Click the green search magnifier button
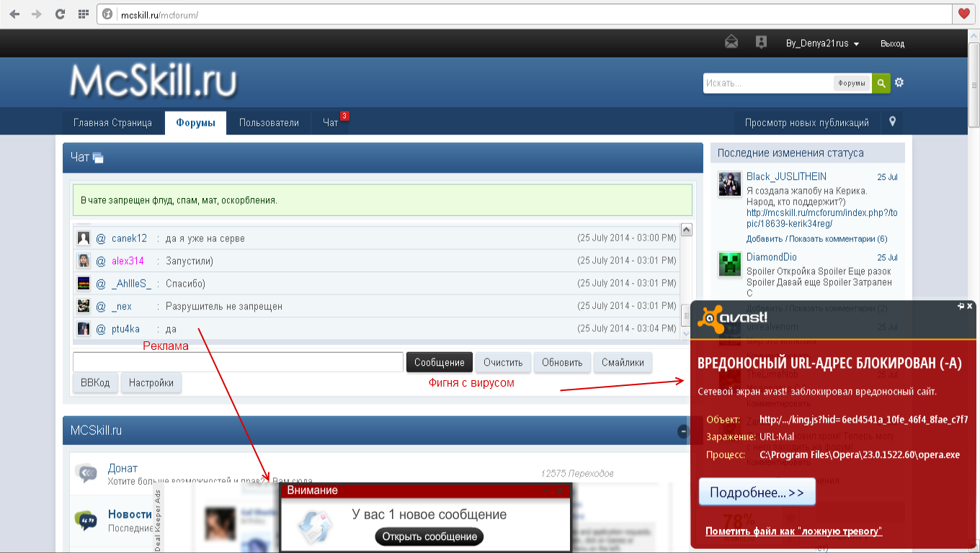Viewport: 980px width, 553px height. click(881, 83)
